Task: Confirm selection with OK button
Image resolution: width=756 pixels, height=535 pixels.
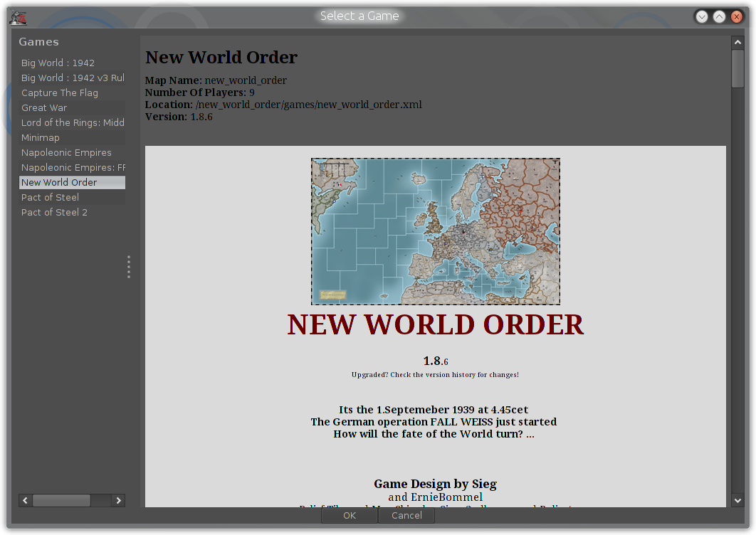Action: (349, 515)
